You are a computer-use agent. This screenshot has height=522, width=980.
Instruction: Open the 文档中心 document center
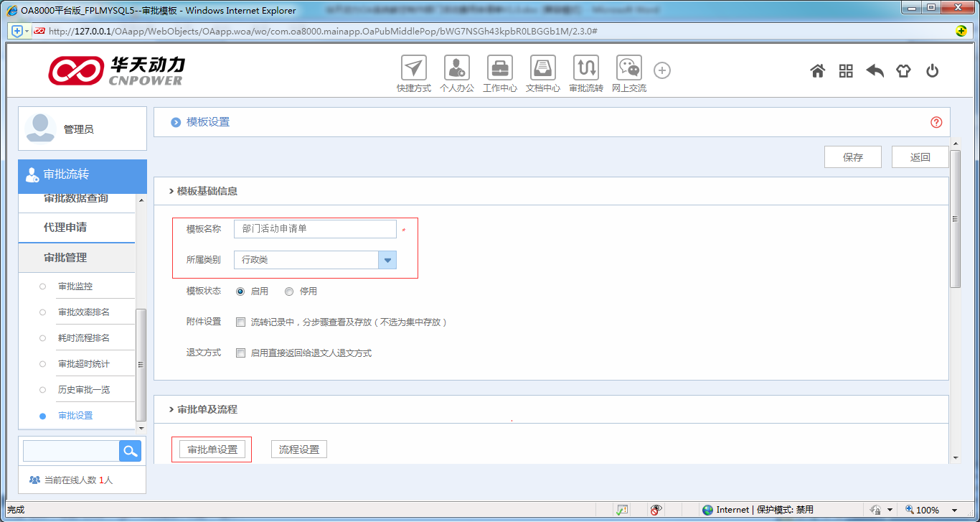(542, 68)
